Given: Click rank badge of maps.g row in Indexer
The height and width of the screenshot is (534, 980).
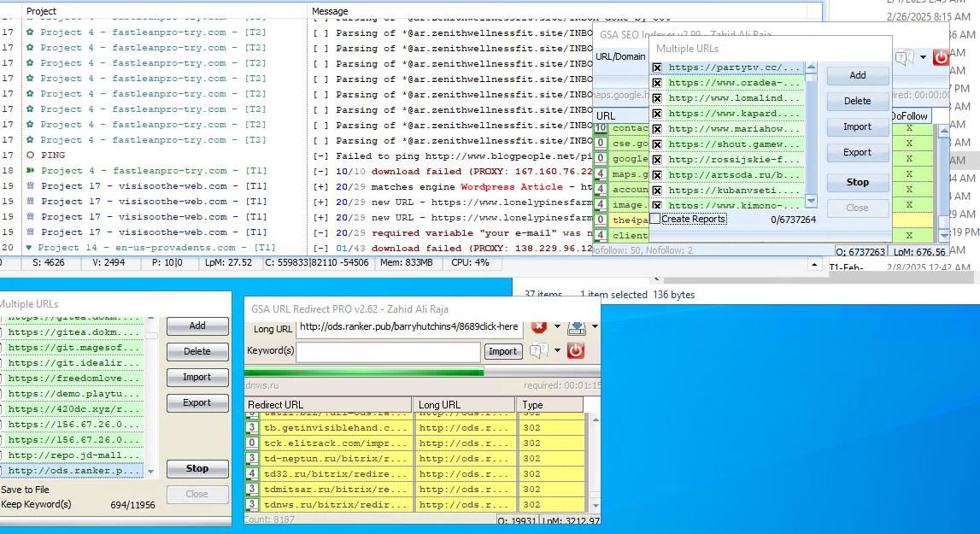Looking at the screenshot, I should pyautogui.click(x=601, y=173).
